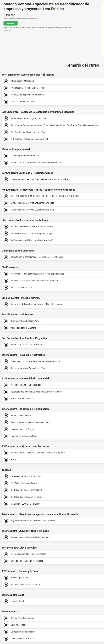Click lock icon beside LLave la Salud
Image resolution: width=104 pixels, height=644 pixels.
pyautogui.click(x=6, y=601)
